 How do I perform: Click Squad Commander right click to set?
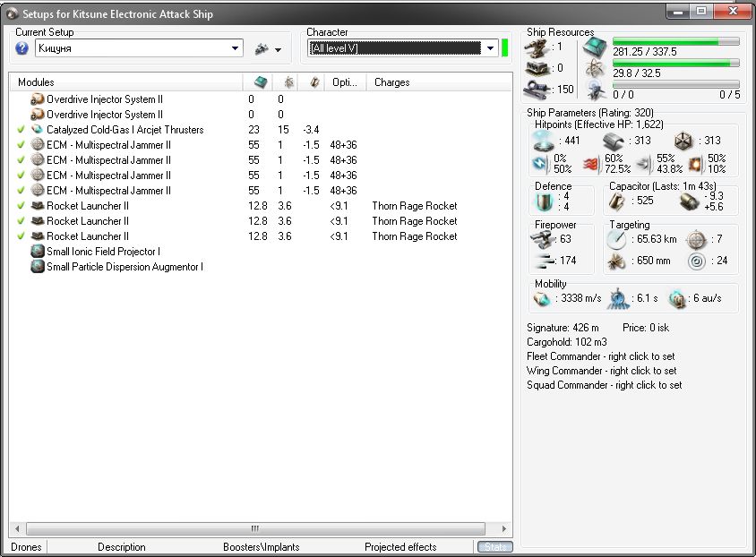pyautogui.click(x=604, y=385)
